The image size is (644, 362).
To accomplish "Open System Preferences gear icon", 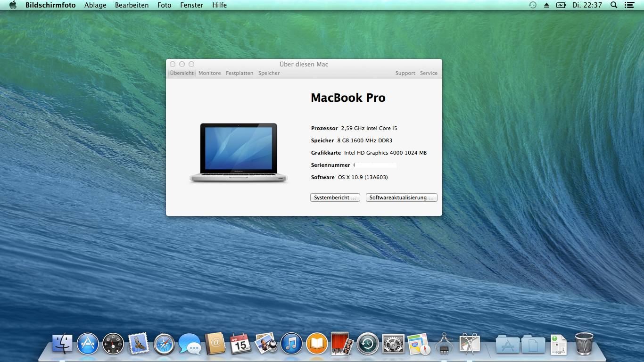I will tap(393, 344).
